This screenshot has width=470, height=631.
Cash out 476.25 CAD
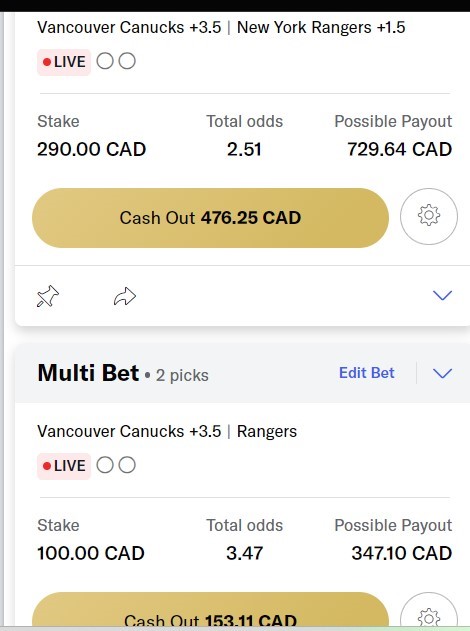(x=210, y=218)
